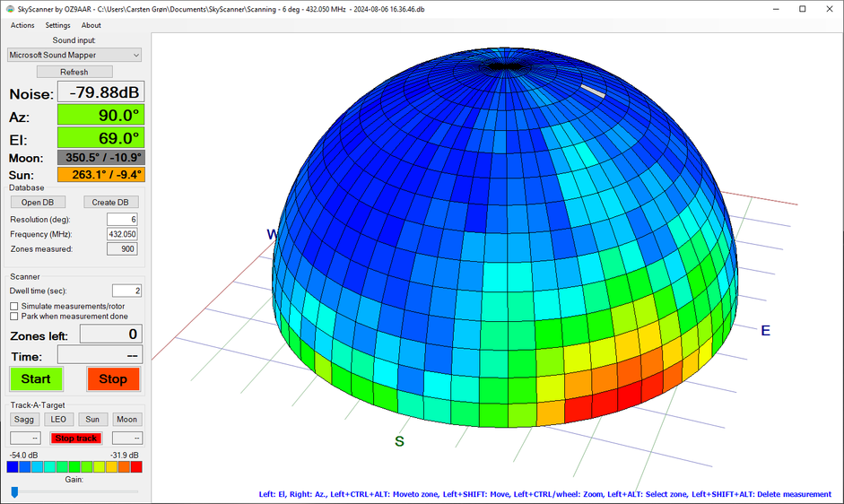Click the Sun position 263.1° / -9.4°
This screenshot has width=844, height=504.
tap(101, 175)
